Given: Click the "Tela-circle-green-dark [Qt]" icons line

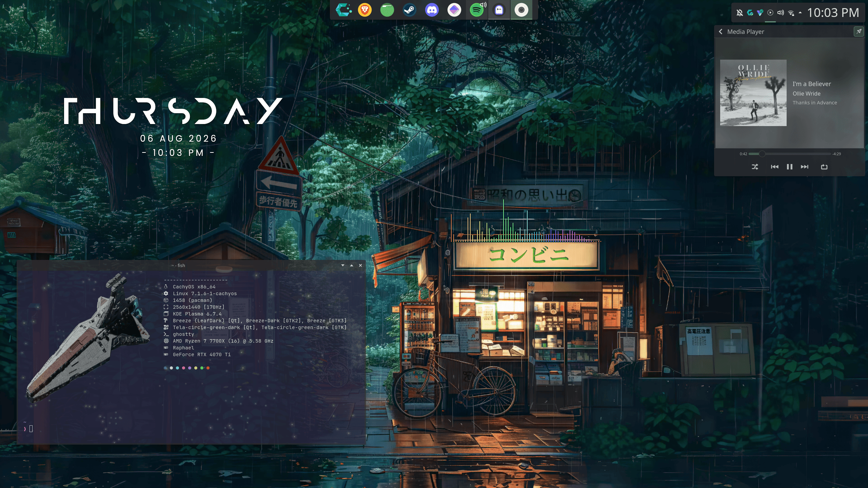Looking at the screenshot, I should pyautogui.click(x=260, y=327).
